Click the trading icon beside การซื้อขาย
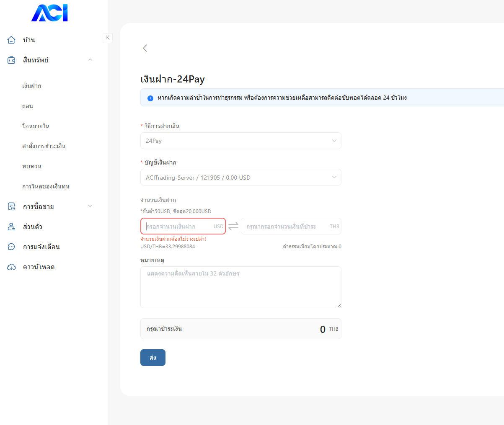 pyautogui.click(x=11, y=206)
